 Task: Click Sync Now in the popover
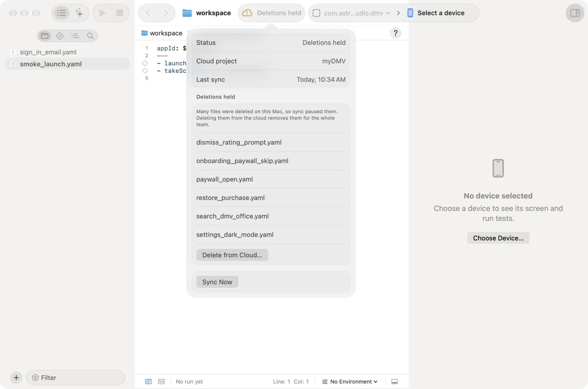coord(217,282)
